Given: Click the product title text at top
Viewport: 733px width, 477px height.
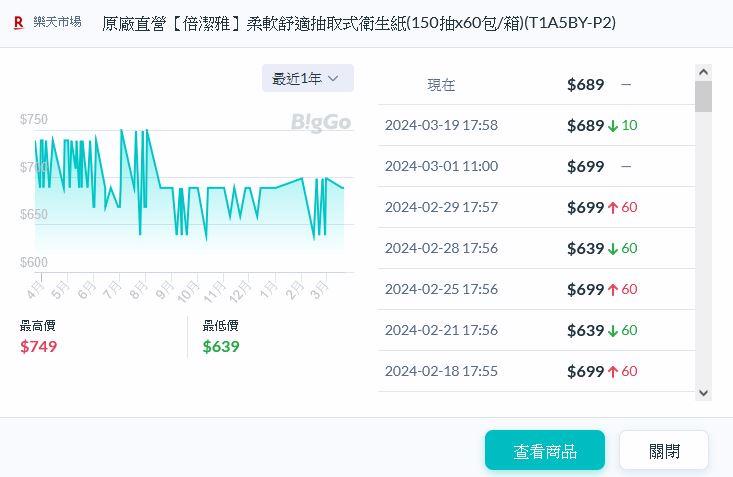Looking at the screenshot, I should tap(358, 22).
